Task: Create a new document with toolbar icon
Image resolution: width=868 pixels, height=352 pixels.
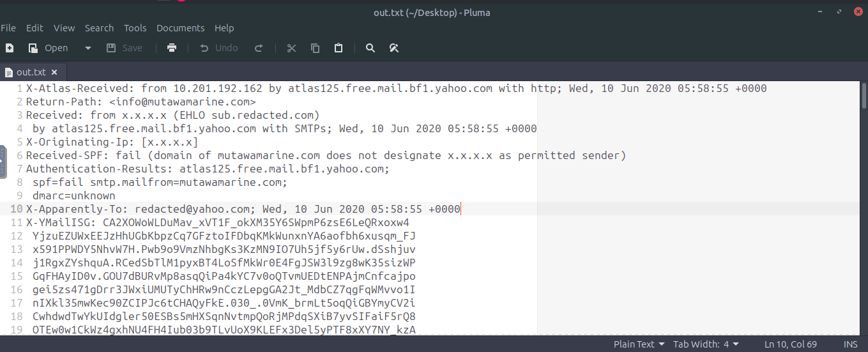Action: coord(9,48)
